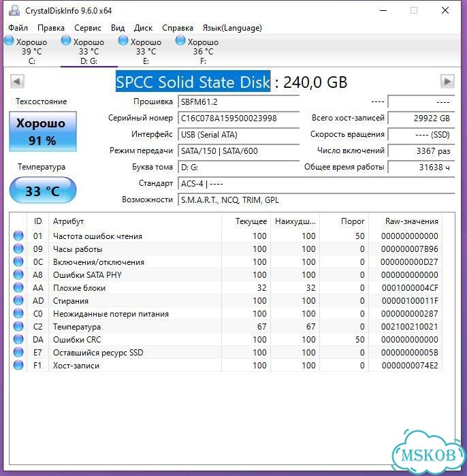Click the features field S.M.A.R.T., NCQ, TRIM, GPL
Image resolution: width=467 pixels, height=476 pixels.
316,200
